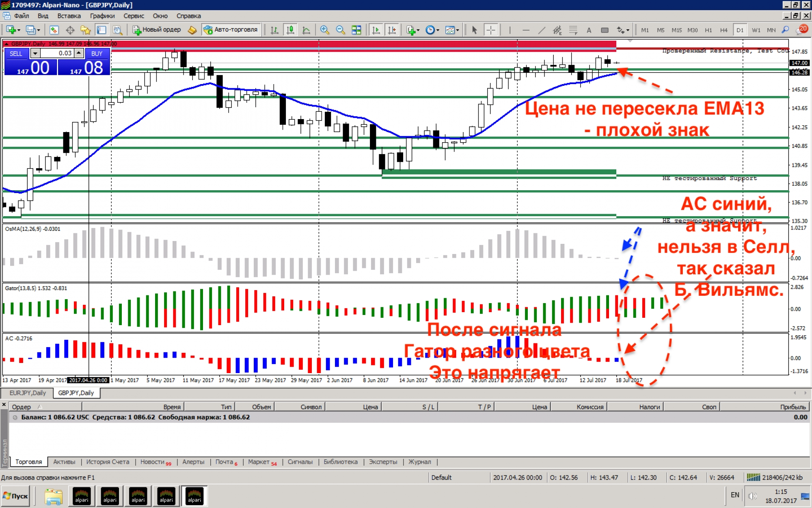Screen dimensions: 812x508
Task: Switch to the EURJPY,Daily chart tab
Action: point(28,393)
